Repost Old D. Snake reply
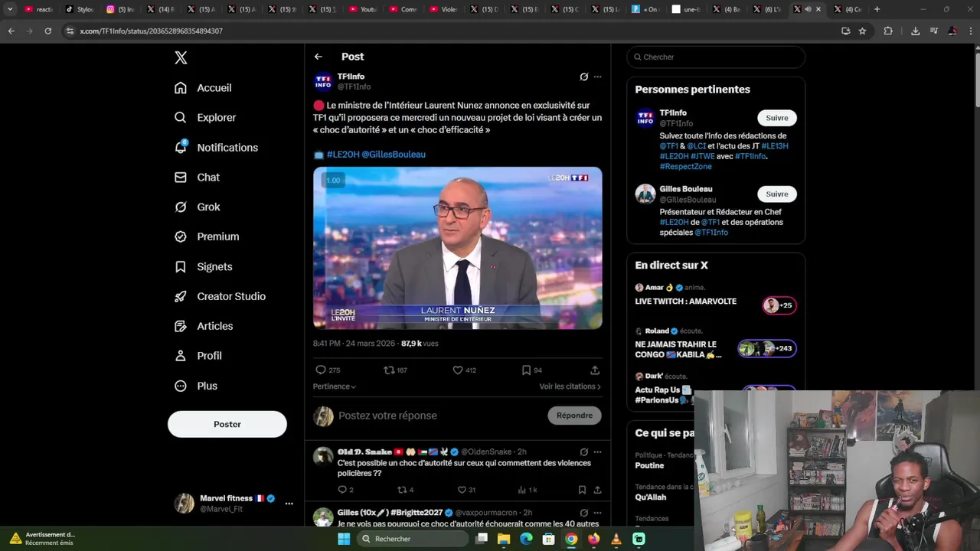980x551 pixels. tap(405, 490)
